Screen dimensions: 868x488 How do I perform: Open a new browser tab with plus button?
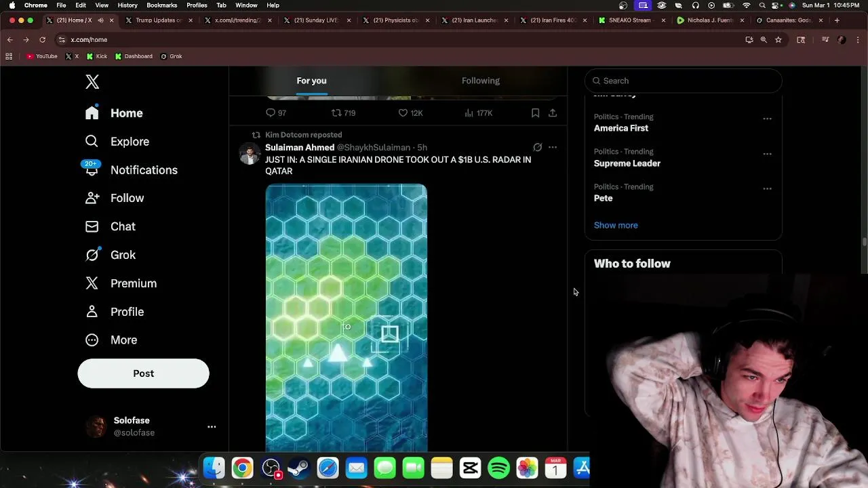pos(837,20)
